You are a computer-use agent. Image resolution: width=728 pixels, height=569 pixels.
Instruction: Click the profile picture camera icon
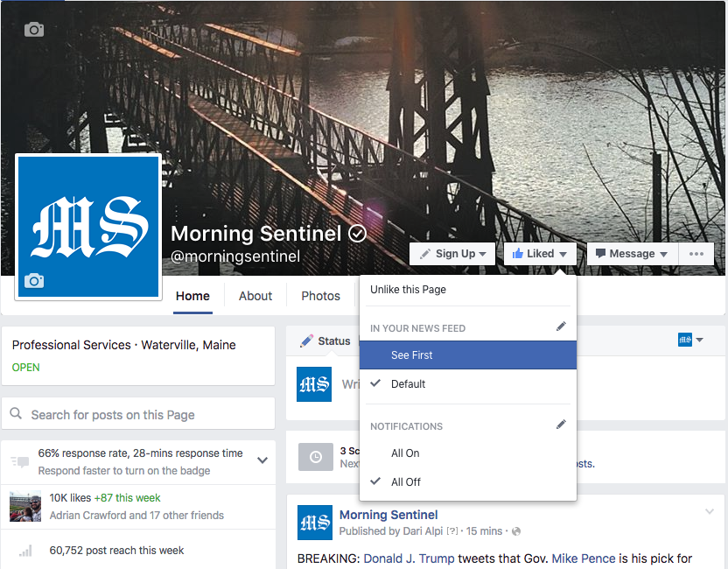point(34,281)
